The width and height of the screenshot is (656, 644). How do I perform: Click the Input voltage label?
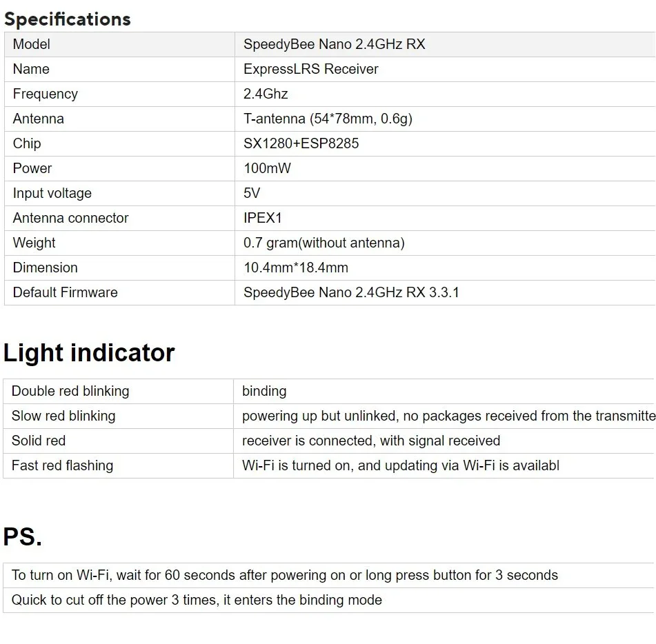click(52, 193)
